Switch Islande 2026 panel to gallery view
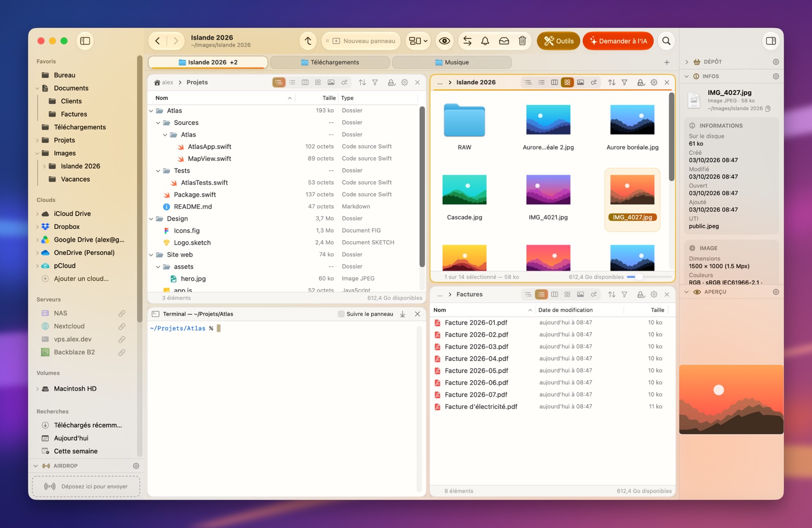Viewport: 812px width, 528px height. 581,82
